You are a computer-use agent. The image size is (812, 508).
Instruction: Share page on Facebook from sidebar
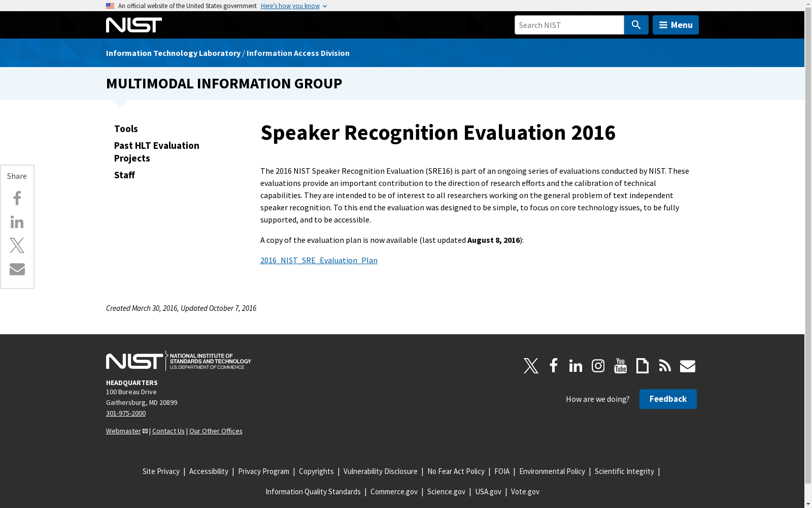[x=17, y=198]
